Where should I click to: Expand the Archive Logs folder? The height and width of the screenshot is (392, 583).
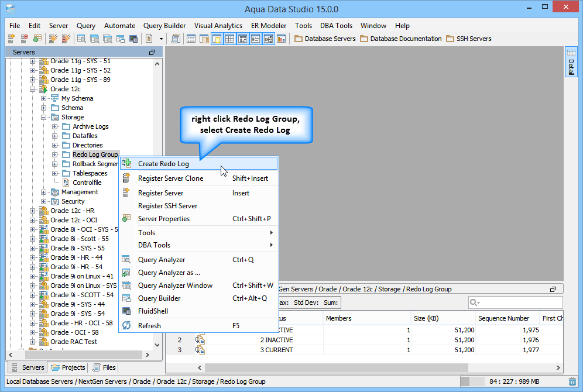click(x=55, y=126)
